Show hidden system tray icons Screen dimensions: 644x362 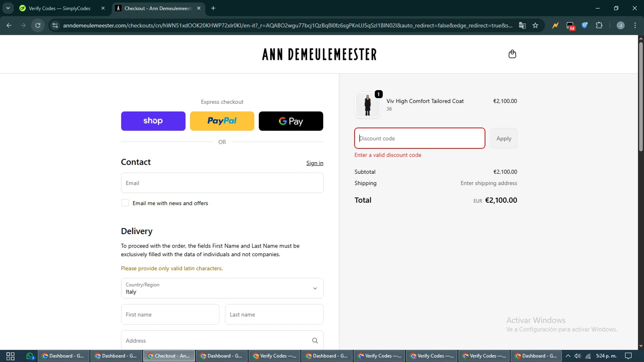(x=568, y=356)
